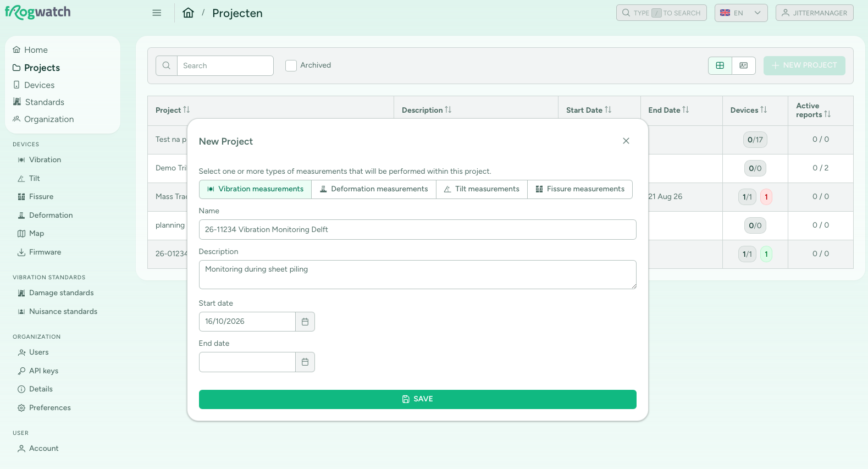Toggle the Archived checkbox
868x469 pixels.
pyautogui.click(x=291, y=65)
